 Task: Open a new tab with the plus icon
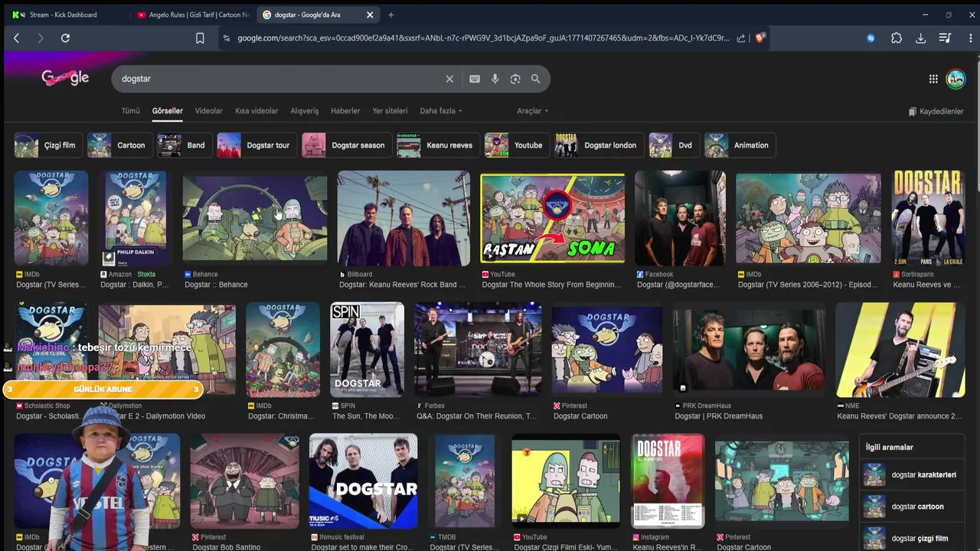pyautogui.click(x=390, y=15)
